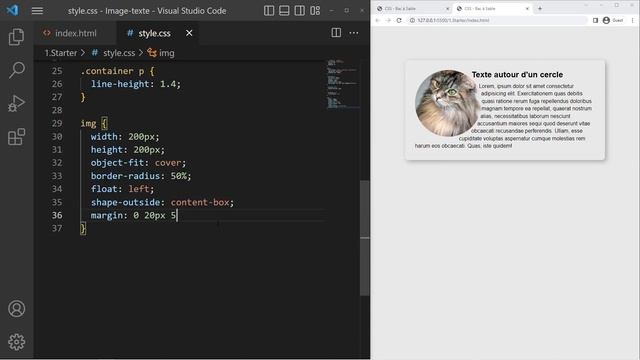Toggle the primary side bar layout icon
The image size is (640, 360).
point(269,11)
